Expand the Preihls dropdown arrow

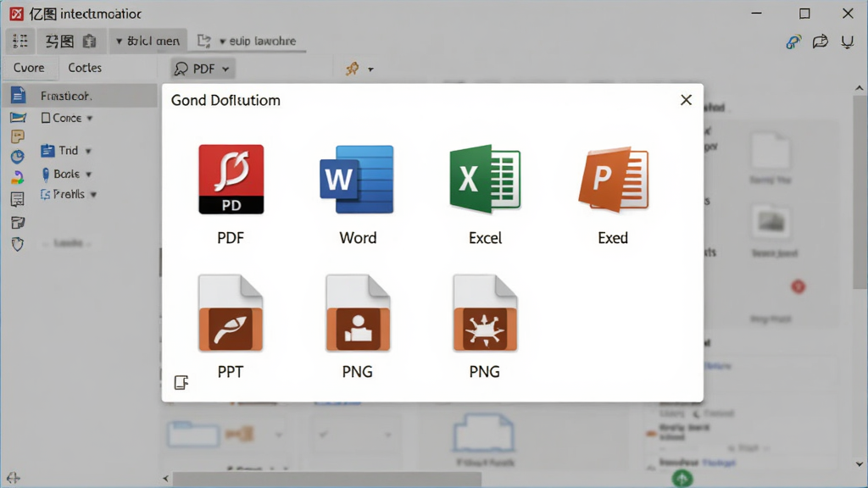pos(93,195)
